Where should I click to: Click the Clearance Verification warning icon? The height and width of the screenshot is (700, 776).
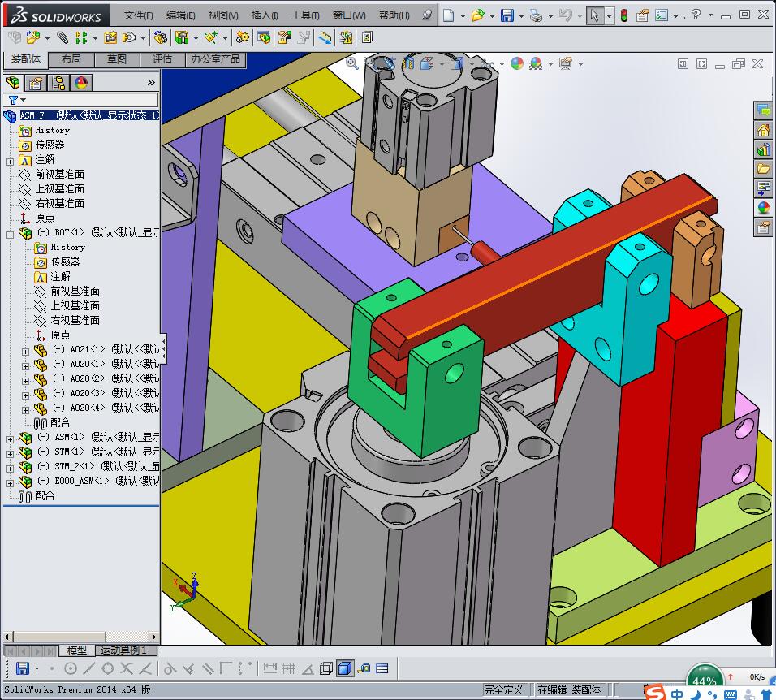pyautogui.click(x=346, y=37)
